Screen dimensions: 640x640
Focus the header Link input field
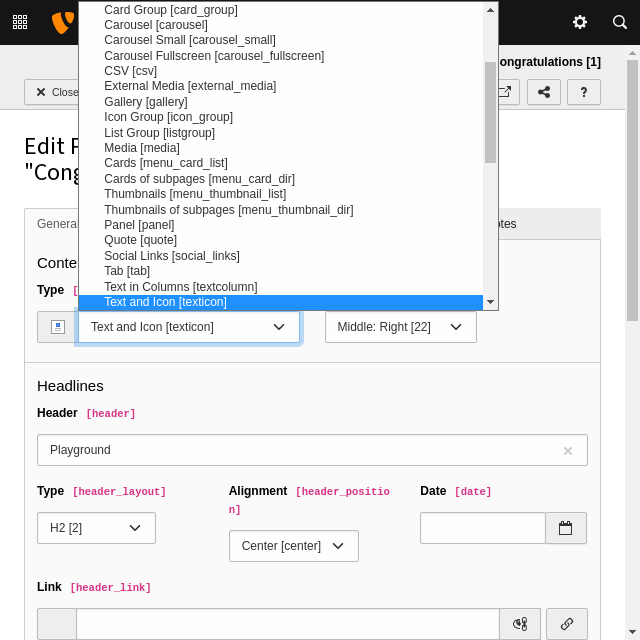coord(288,624)
